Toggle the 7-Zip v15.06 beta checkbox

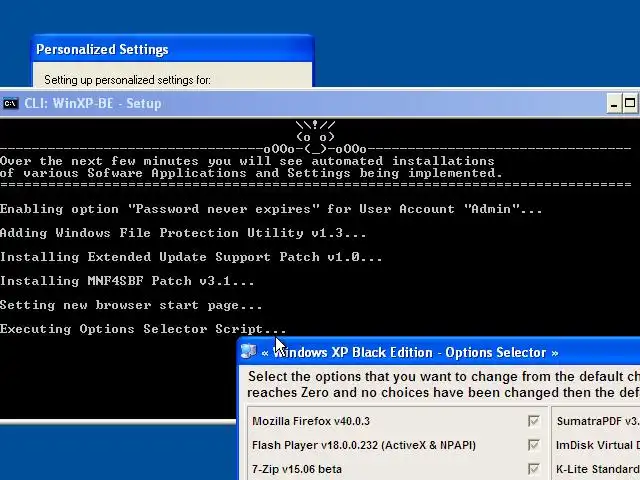click(533, 469)
